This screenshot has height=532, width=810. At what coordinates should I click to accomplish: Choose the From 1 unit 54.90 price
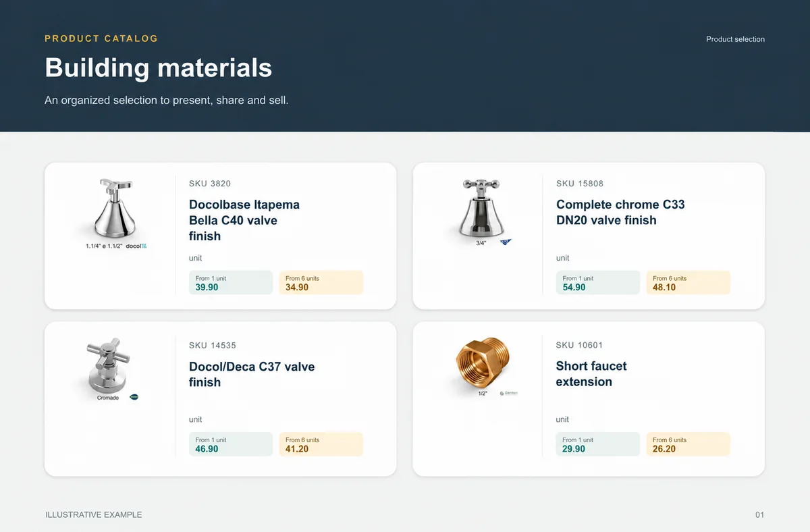[598, 283]
